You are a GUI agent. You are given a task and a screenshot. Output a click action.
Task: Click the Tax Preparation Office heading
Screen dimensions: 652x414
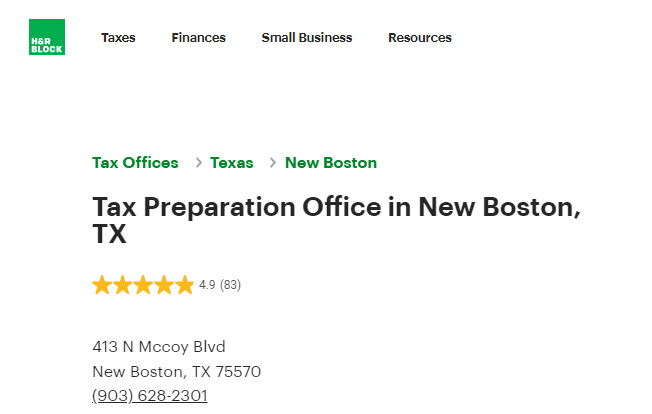(336, 220)
